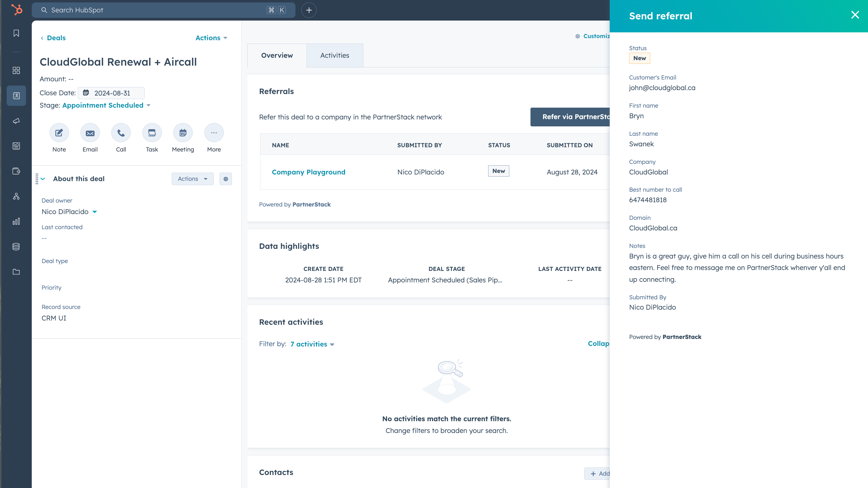Click the Call phone icon
868x488 pixels.
click(x=121, y=133)
